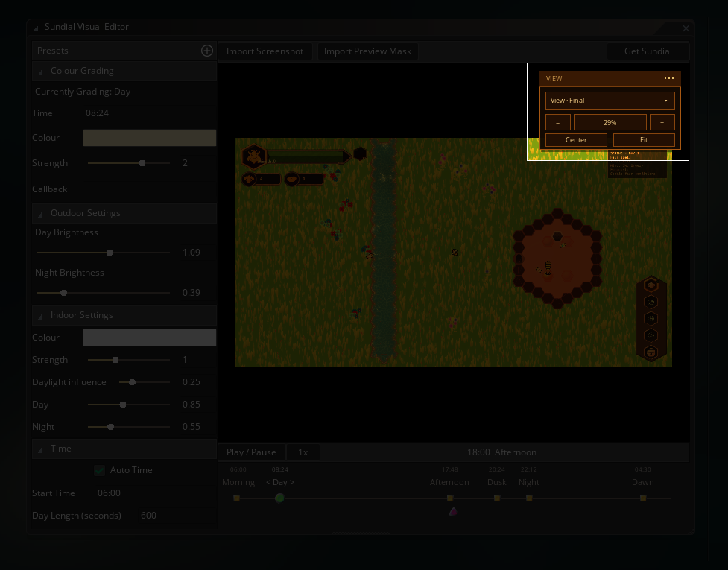Click the Time field showing 08:24
The height and width of the screenshot is (570, 728).
click(150, 113)
